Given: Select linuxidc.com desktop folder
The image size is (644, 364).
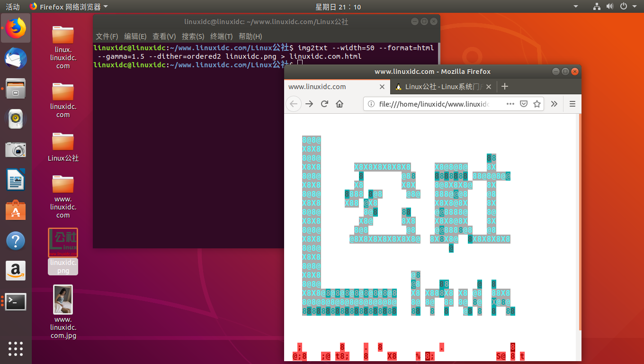Looking at the screenshot, I should point(63,100).
